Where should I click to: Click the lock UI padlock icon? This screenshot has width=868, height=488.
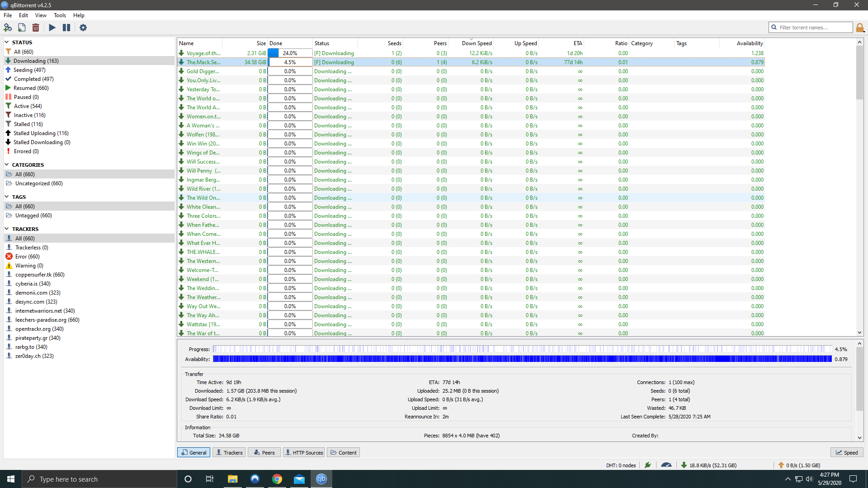click(x=860, y=28)
